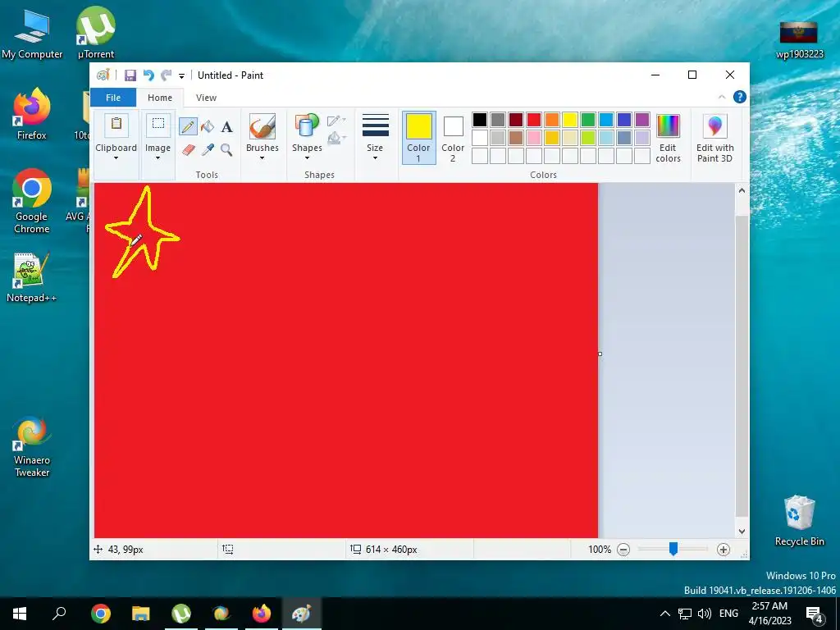Screen dimensions: 840x630
Task: Open the shape Outline dropdown
Action: 336,121
